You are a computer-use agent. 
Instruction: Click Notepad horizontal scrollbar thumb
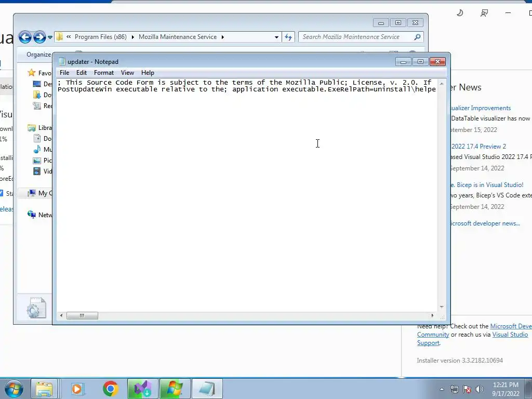pyautogui.click(x=82, y=315)
